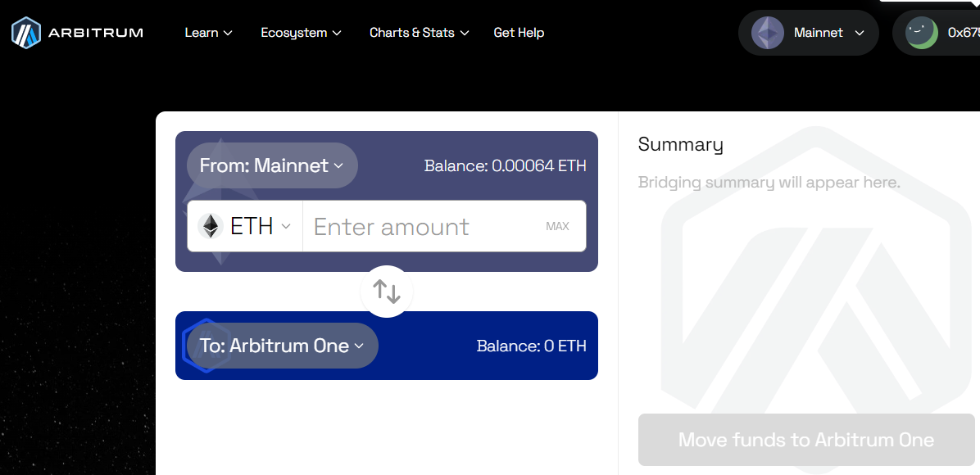Click the Balance: 0 ETH text

point(531,346)
